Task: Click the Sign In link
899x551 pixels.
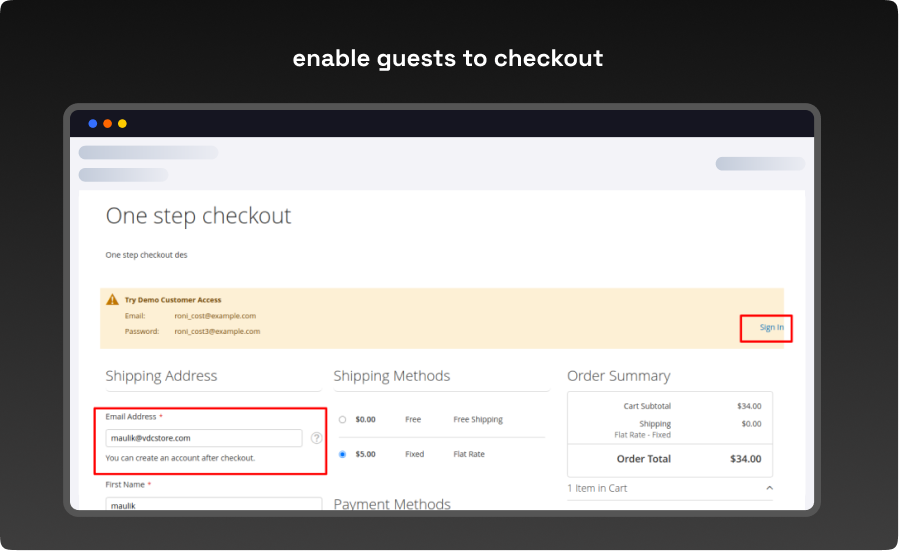Action: [771, 327]
